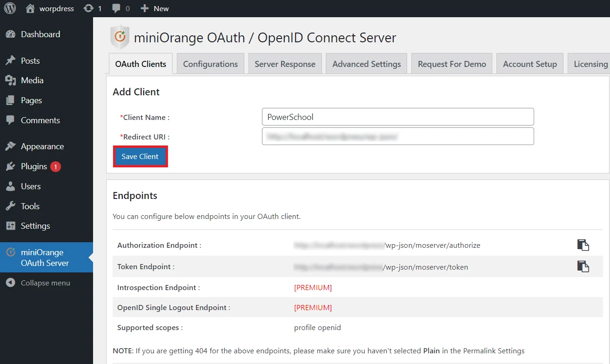Open the Request For Demo tab
The height and width of the screenshot is (364, 610).
(452, 64)
